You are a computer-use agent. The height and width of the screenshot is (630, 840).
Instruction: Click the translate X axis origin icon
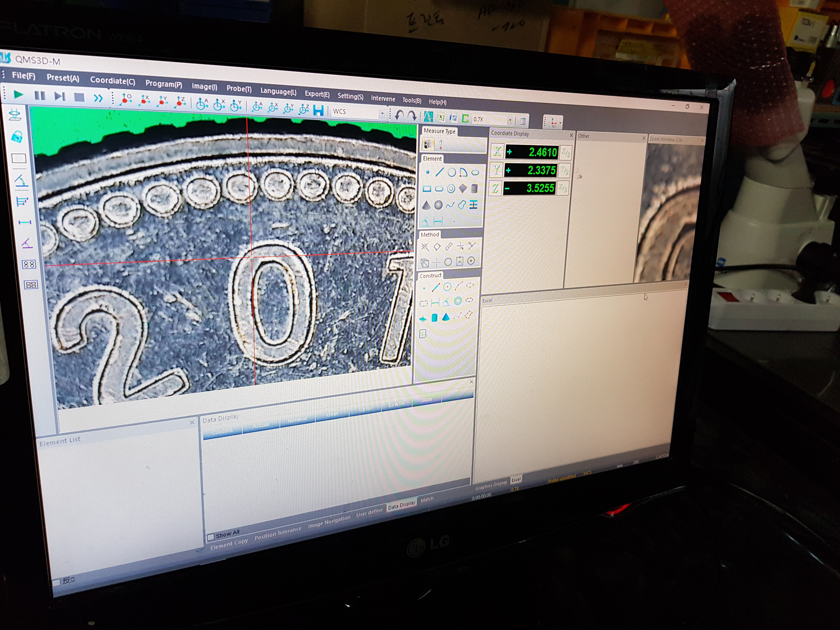pos(144,100)
